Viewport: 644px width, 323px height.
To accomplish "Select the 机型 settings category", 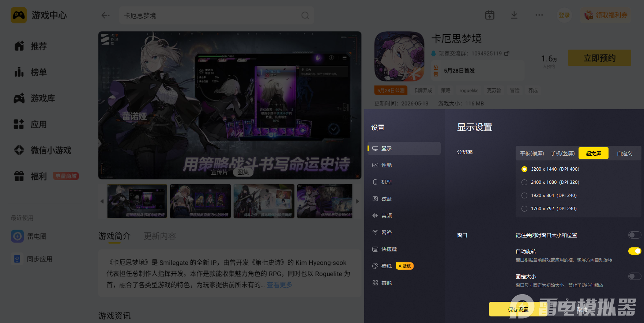I will point(404,182).
